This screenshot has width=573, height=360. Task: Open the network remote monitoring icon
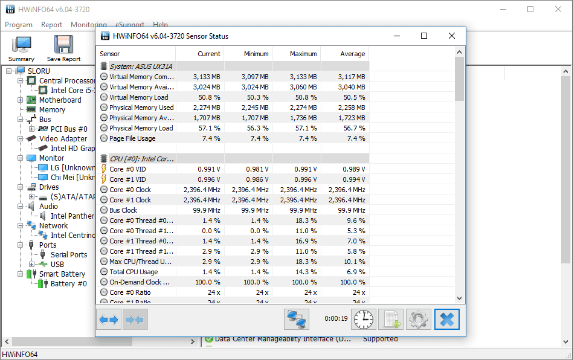[x=296, y=319]
